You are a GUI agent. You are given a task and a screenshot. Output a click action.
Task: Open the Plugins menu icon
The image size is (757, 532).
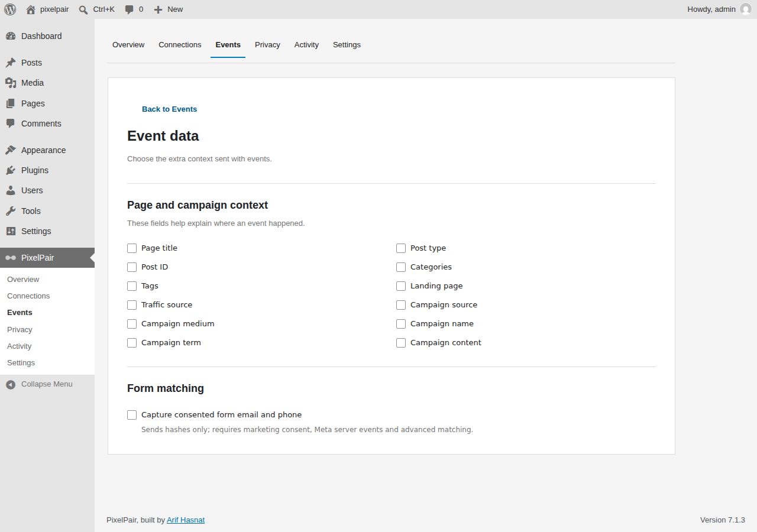11,170
